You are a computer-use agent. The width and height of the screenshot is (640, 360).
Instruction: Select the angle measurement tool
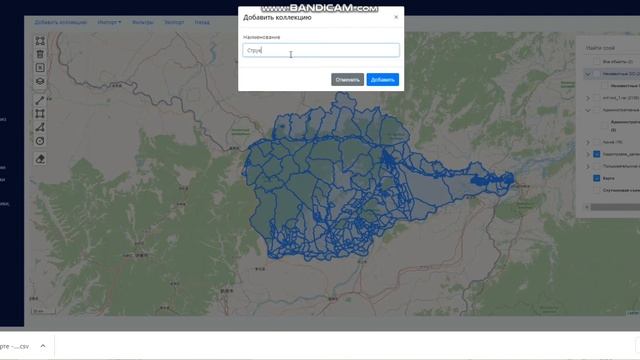tap(40, 127)
